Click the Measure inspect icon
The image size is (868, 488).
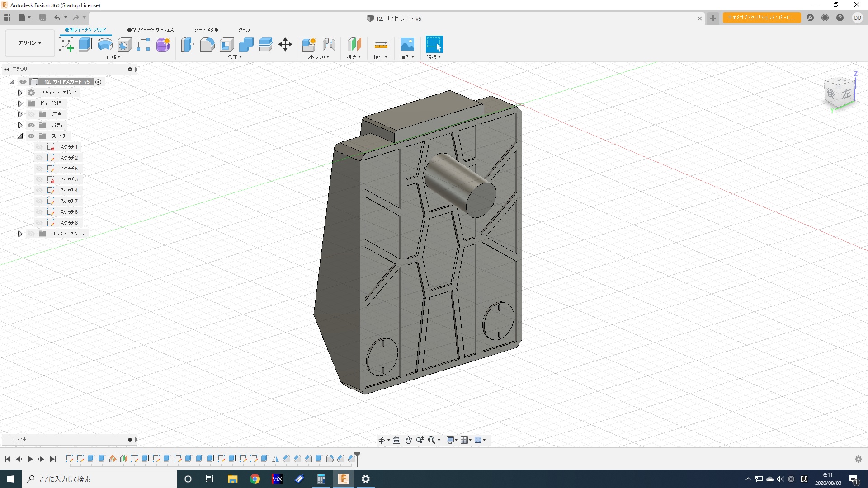[381, 44]
